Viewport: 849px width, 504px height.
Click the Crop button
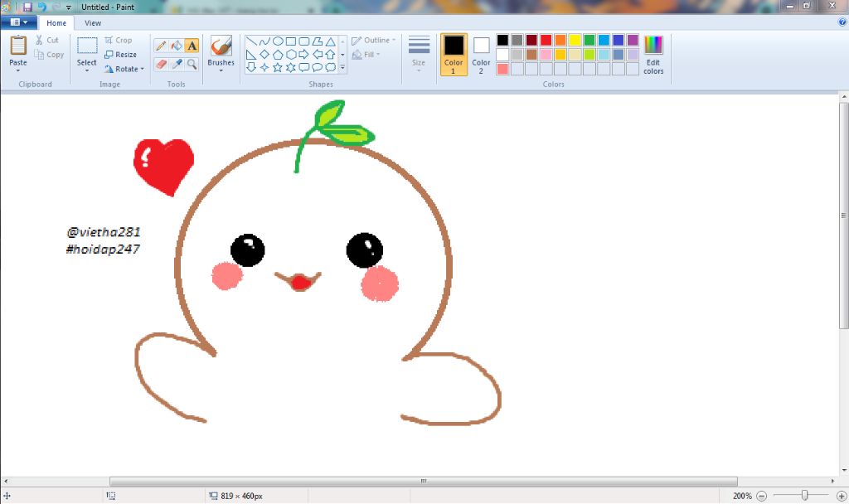pos(118,41)
